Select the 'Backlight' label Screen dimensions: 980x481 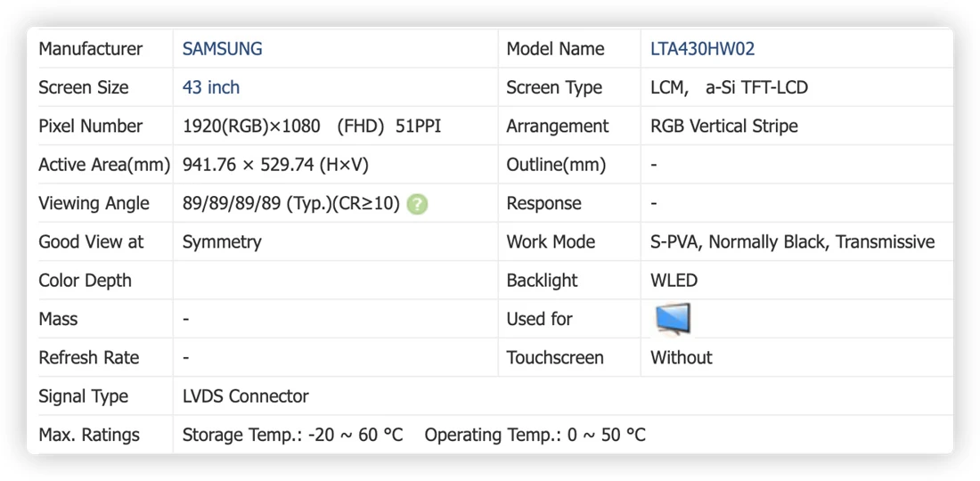tap(543, 281)
